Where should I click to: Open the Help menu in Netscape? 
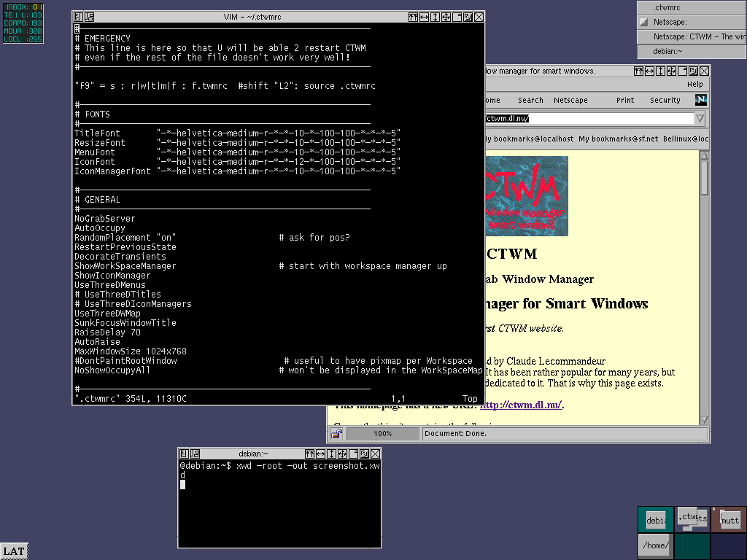[694, 85]
